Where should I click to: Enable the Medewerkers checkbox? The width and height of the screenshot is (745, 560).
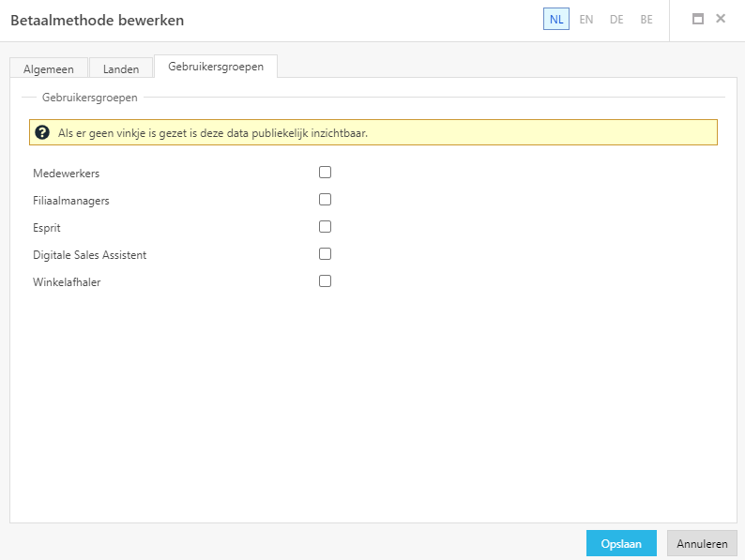tap(325, 172)
